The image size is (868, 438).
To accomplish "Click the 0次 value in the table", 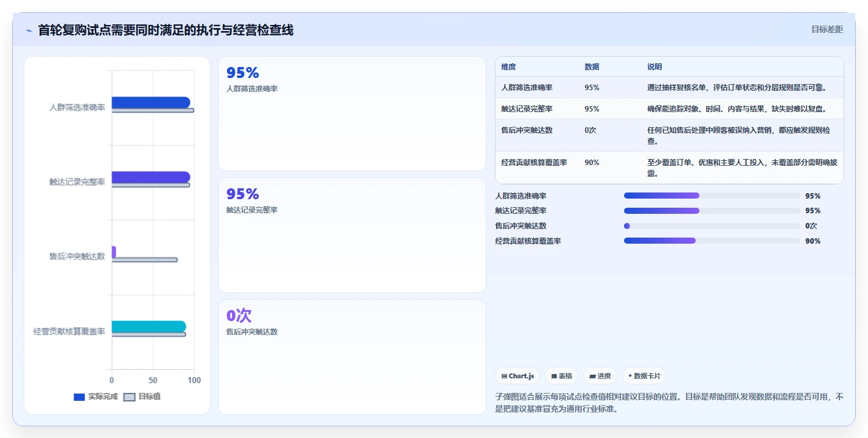I will pos(590,130).
